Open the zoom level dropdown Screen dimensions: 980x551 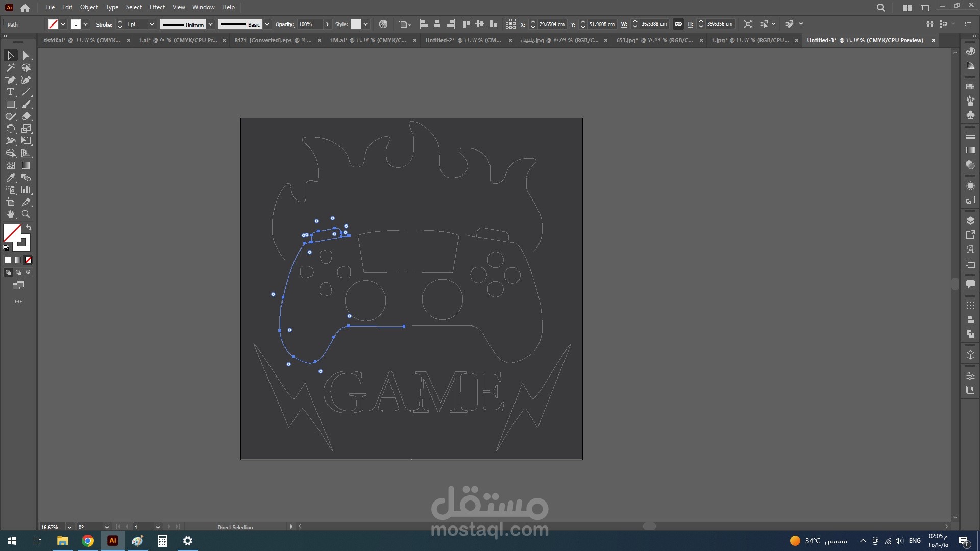(69, 527)
